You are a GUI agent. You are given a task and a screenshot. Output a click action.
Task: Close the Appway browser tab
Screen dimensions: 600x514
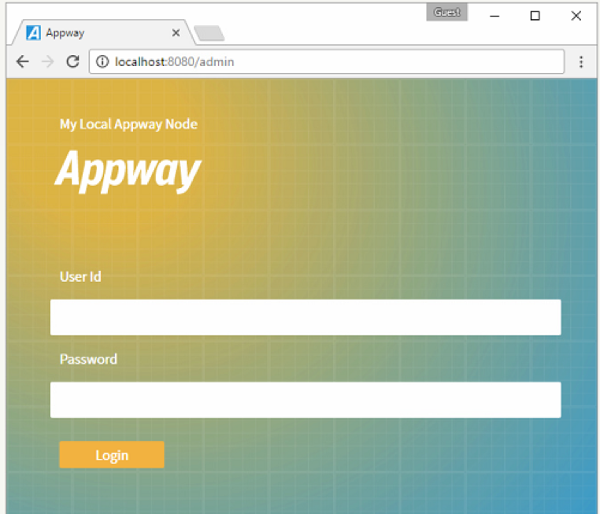[176, 32]
